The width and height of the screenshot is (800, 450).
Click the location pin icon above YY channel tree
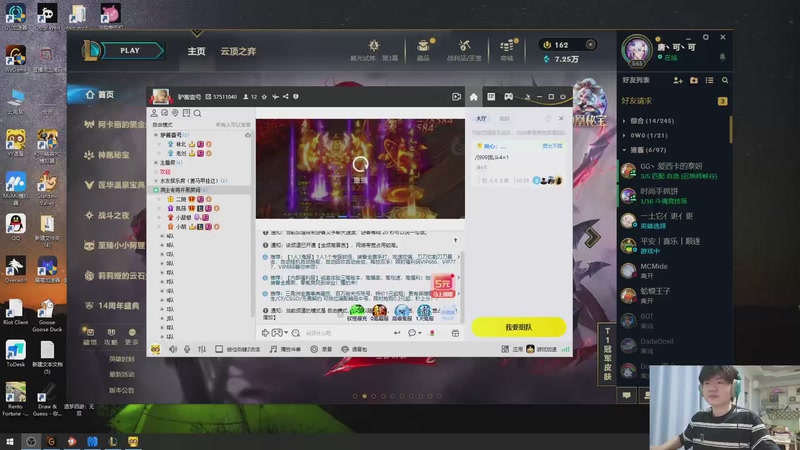[x=176, y=113]
